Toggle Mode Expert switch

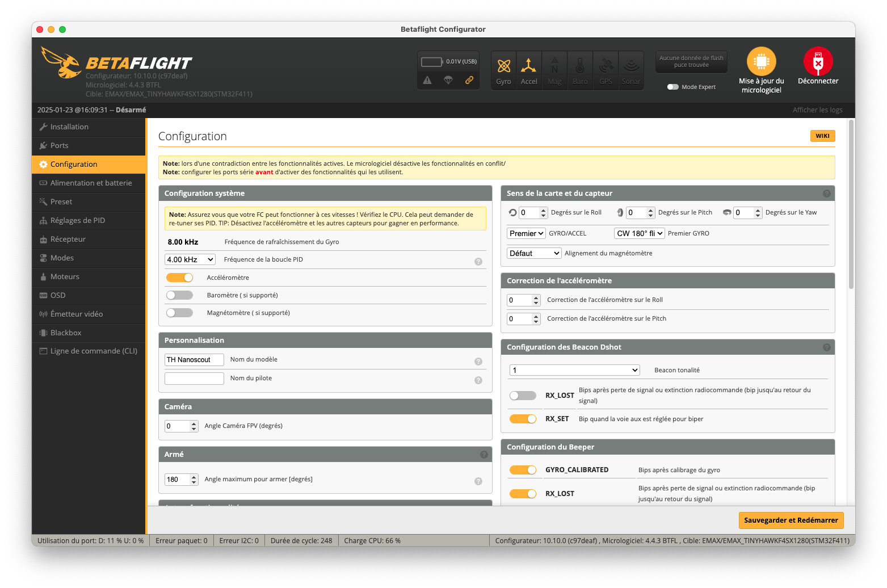pos(673,87)
